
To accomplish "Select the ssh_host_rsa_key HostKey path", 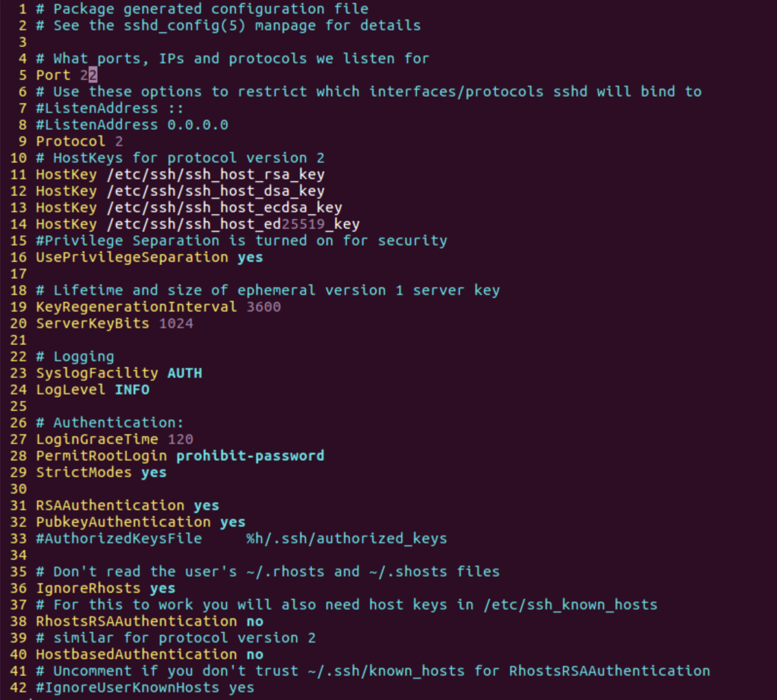I will pos(216,174).
